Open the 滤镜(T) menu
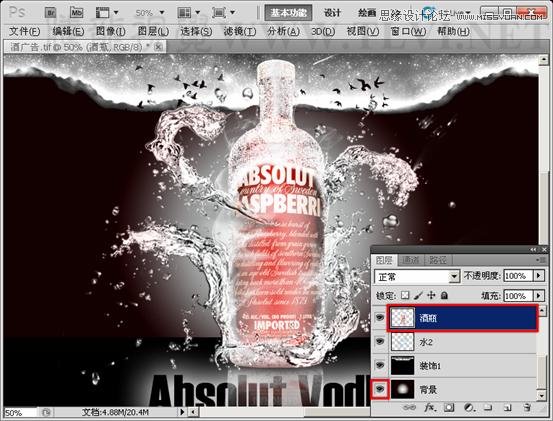Screen dimensions: 553x421 240,31
